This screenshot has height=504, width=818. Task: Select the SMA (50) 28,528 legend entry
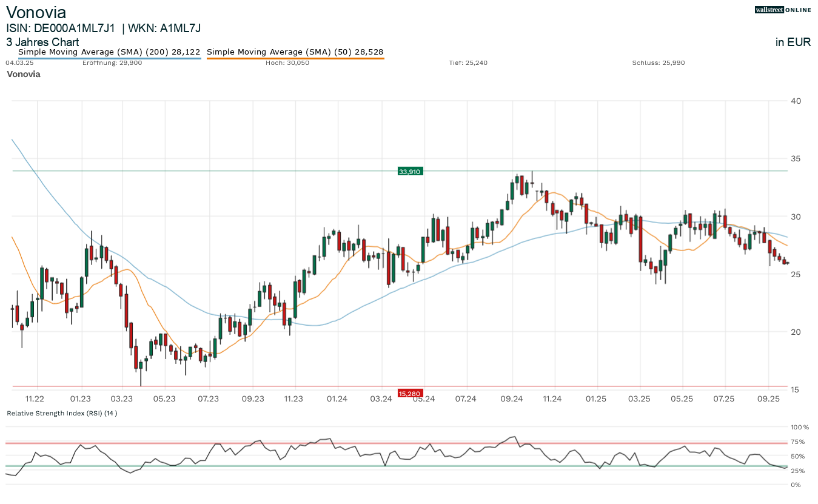(295, 52)
